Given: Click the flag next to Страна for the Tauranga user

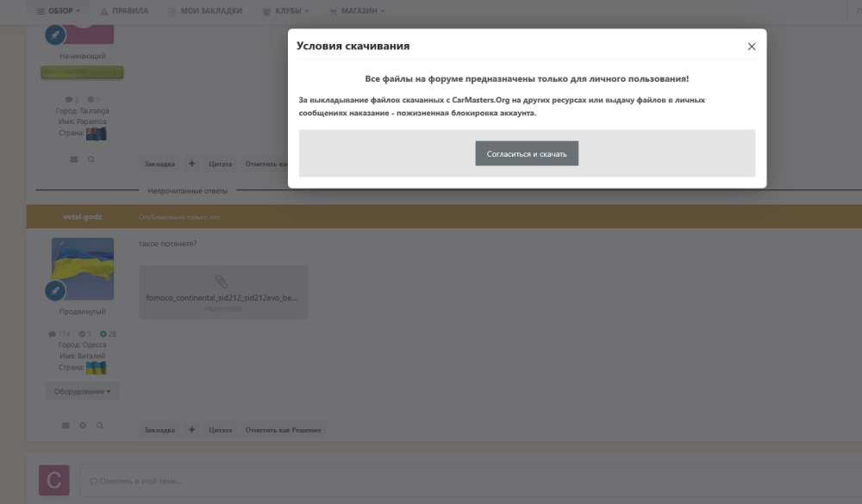Looking at the screenshot, I should (97, 133).
